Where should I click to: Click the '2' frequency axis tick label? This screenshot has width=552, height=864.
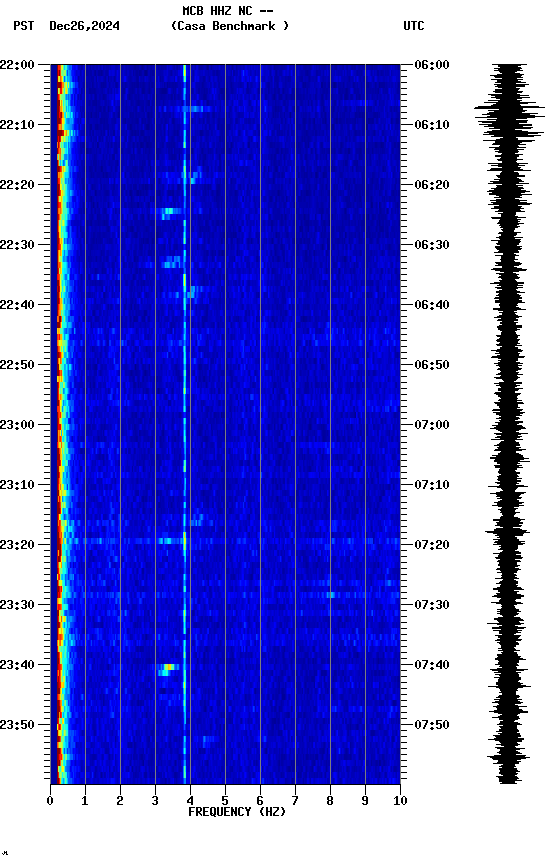(120, 801)
